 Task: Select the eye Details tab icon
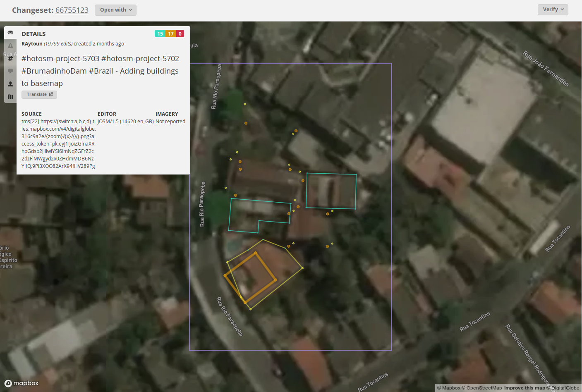10,33
